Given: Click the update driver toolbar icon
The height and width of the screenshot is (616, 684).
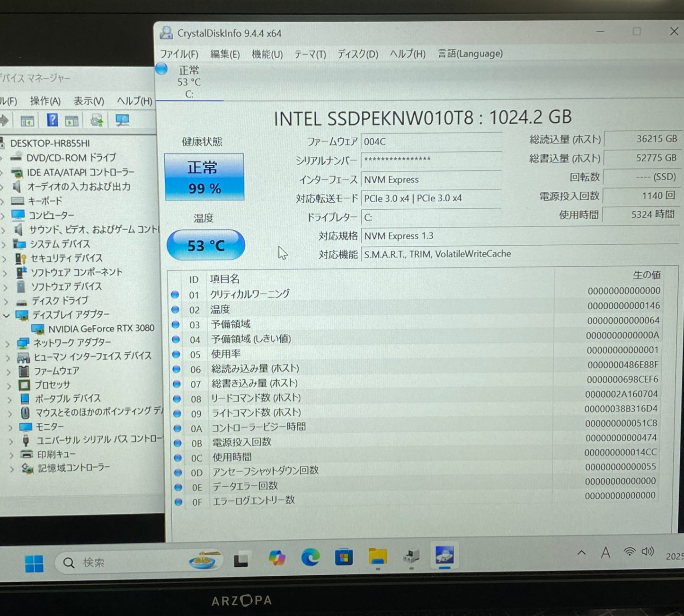Looking at the screenshot, I should 97,120.
